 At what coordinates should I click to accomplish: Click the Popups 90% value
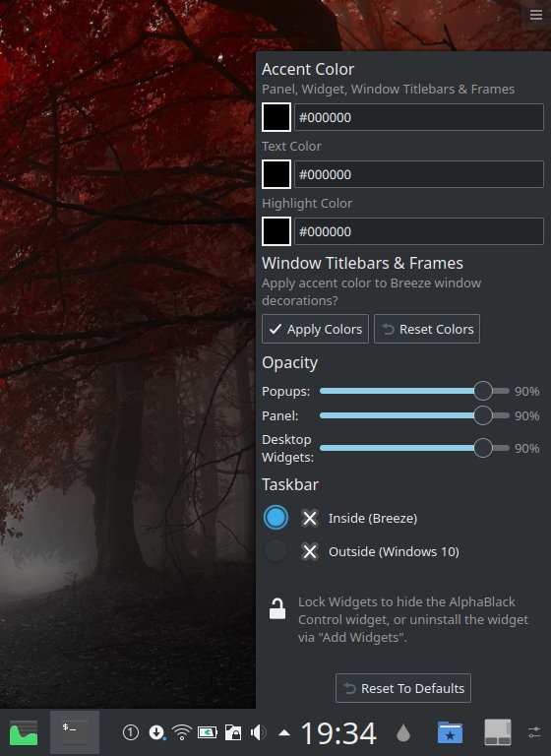click(x=527, y=391)
